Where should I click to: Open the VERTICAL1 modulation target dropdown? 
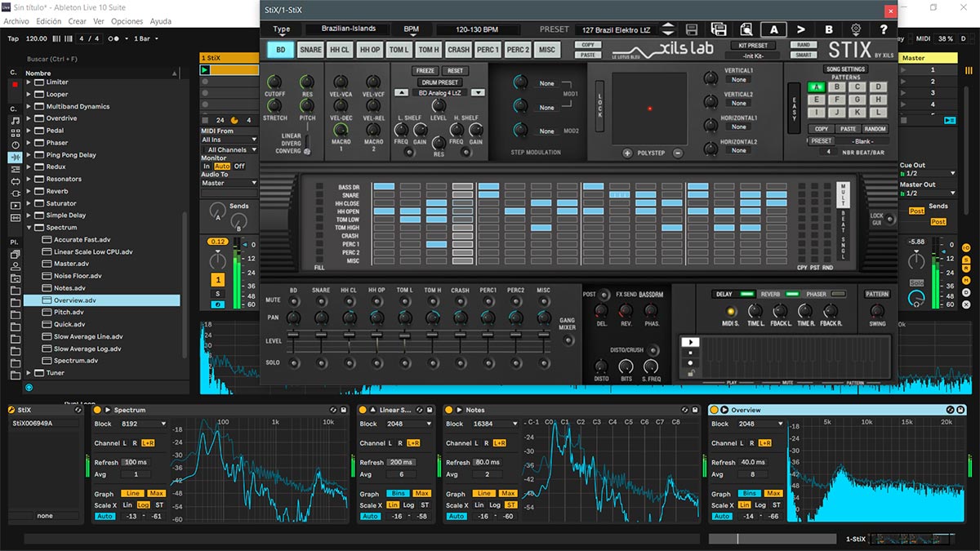(739, 80)
